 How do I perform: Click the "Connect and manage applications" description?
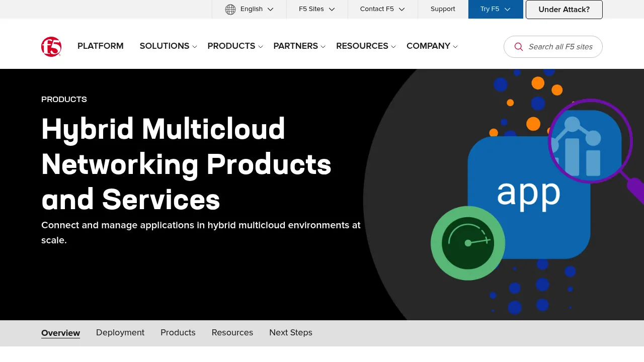coord(201,233)
